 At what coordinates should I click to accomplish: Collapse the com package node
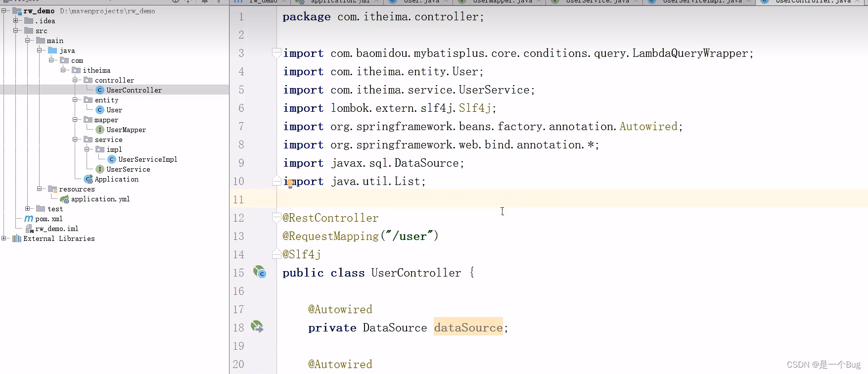point(51,60)
